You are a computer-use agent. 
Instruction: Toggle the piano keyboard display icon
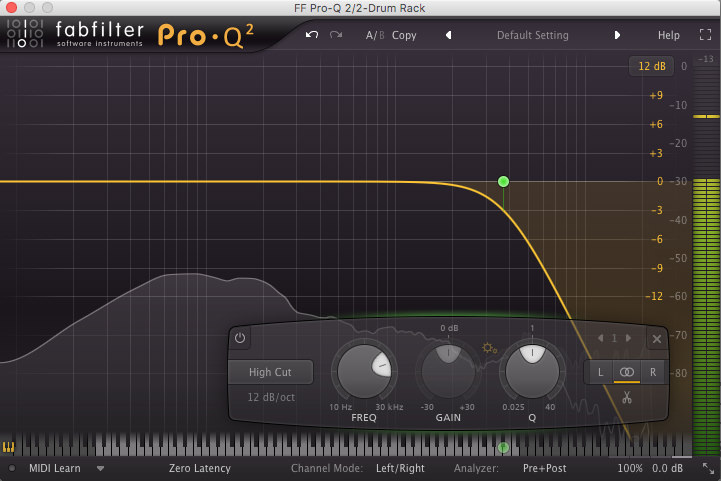coord(8,447)
